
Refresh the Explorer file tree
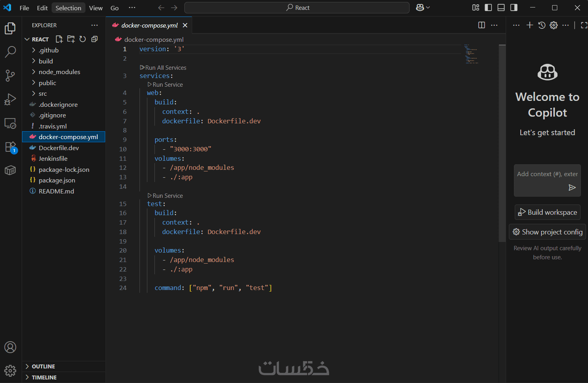pos(83,39)
